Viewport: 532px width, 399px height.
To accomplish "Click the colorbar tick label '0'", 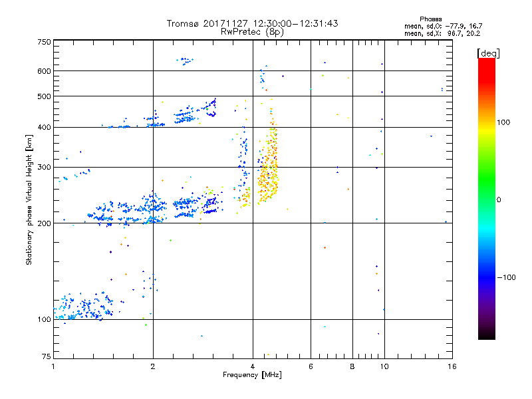I will click(499, 200).
